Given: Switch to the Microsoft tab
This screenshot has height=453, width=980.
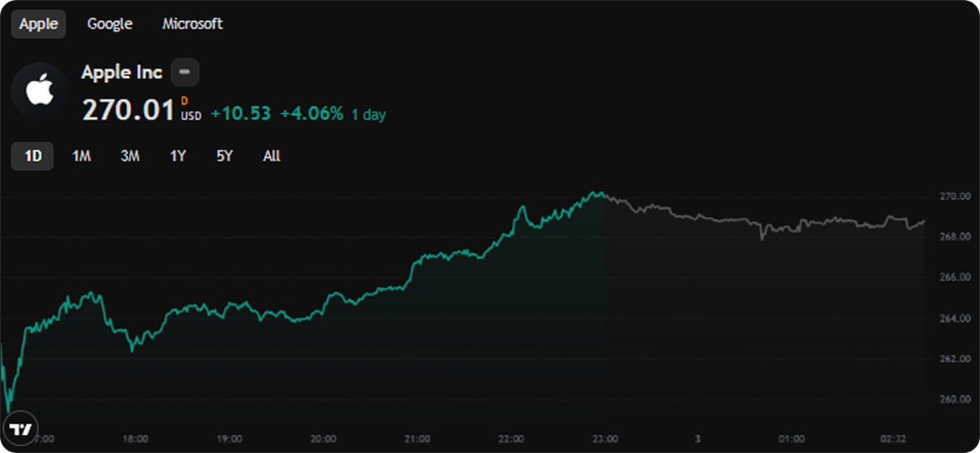Looking at the screenshot, I should pos(192,24).
